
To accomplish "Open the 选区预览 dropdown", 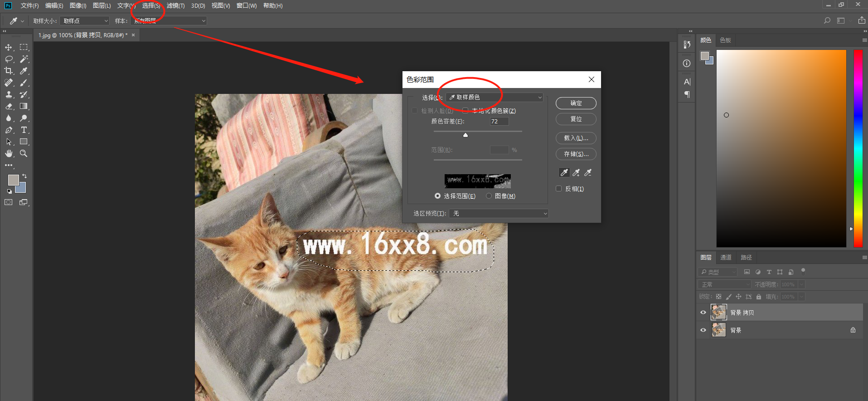I will pos(499,213).
